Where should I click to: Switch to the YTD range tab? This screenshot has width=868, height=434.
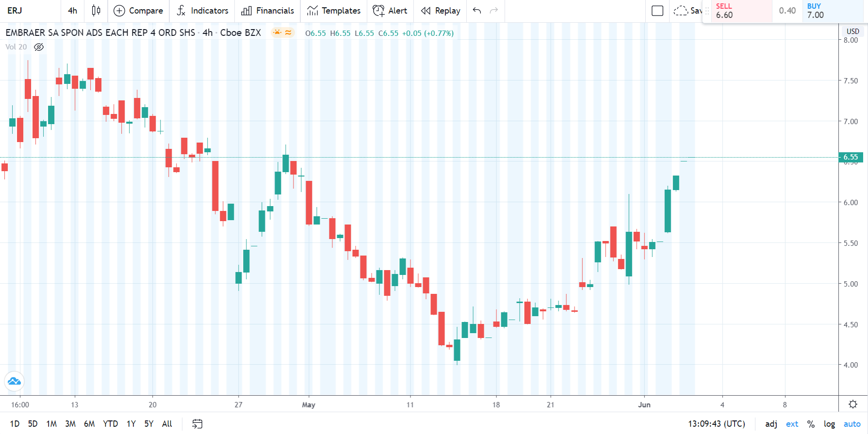coord(111,423)
